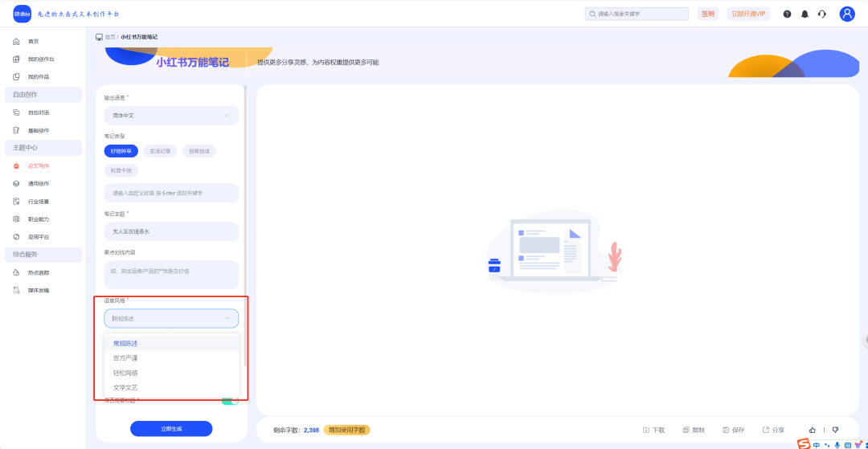Choose 常规陈述 from the style list
868x449 pixels.
click(172, 344)
